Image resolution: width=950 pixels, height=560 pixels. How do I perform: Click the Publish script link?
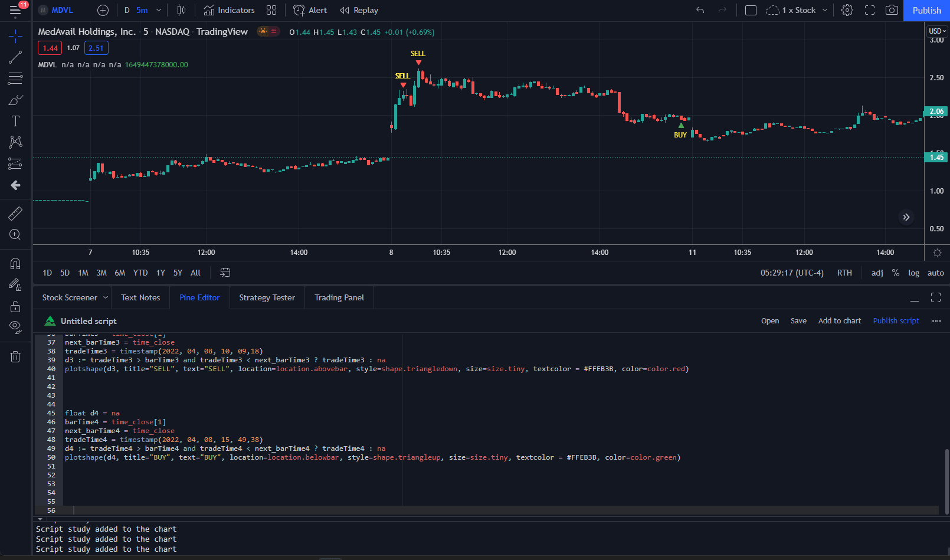[x=896, y=321]
